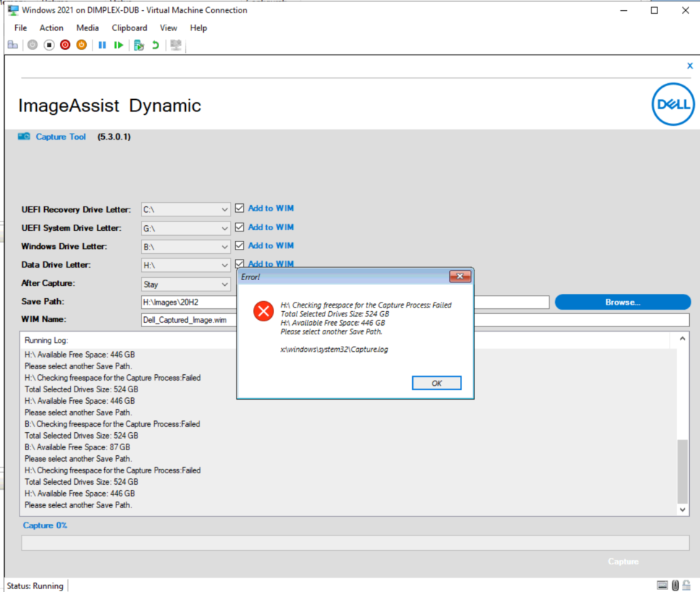Open the Windows Drive Letter dropdown
The height and width of the screenshot is (592, 700).
click(186, 247)
